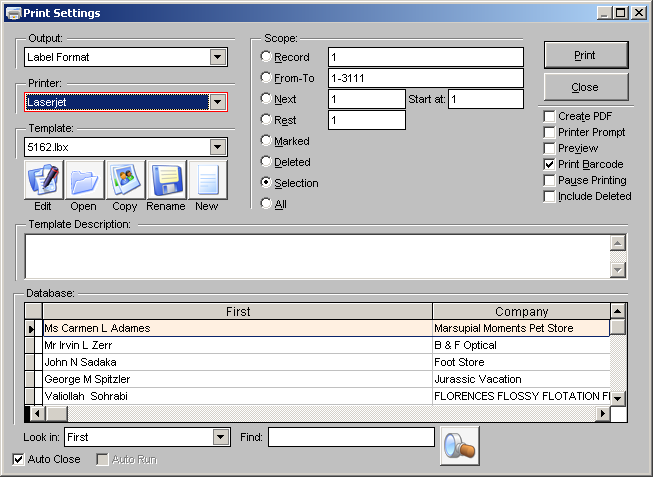Expand the Template 5162.lbx dropdown

click(x=218, y=148)
